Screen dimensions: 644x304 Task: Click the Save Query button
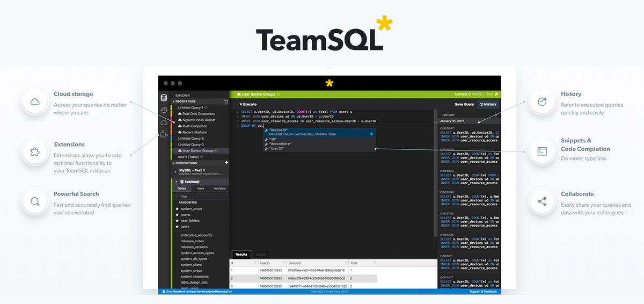(464, 104)
